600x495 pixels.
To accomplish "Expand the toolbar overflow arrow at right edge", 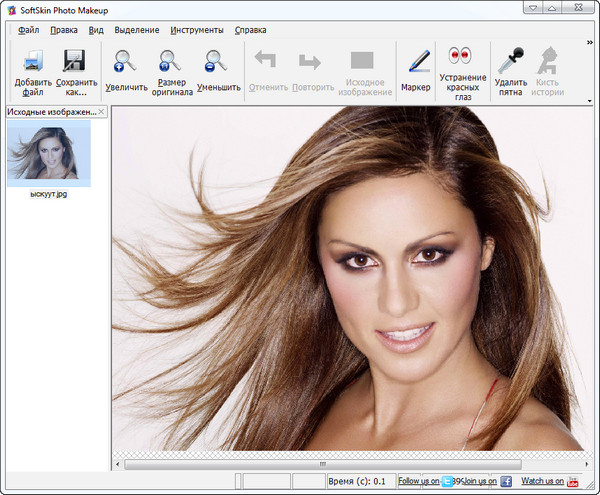I will 590,100.
